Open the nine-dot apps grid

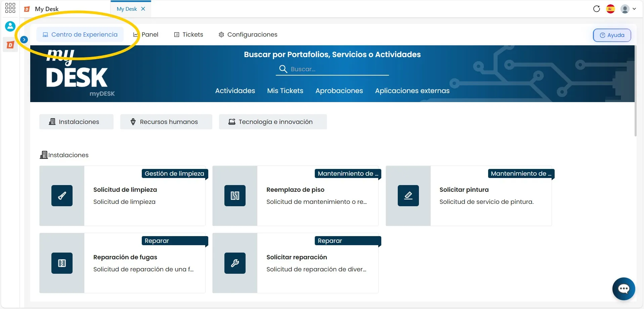tap(10, 8)
